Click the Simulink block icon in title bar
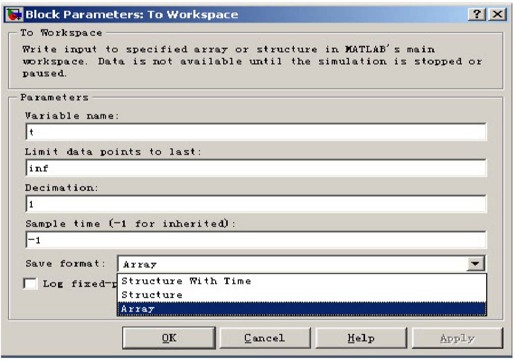515x361 pixels. click(14, 15)
